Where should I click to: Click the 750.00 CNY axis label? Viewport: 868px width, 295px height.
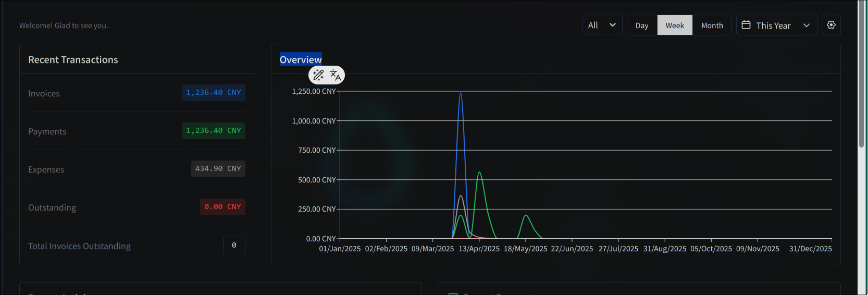coord(317,150)
